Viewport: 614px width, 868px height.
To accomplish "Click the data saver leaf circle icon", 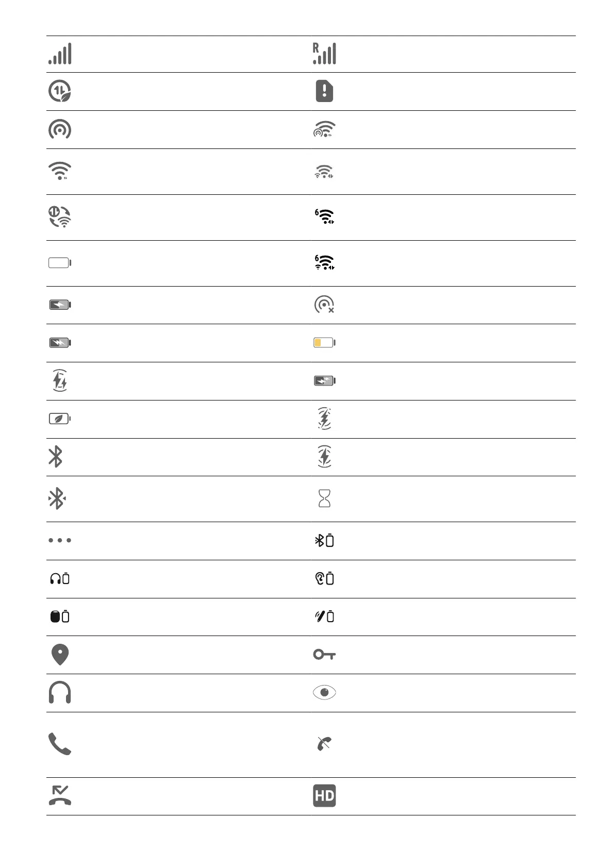I will pos(60,91).
